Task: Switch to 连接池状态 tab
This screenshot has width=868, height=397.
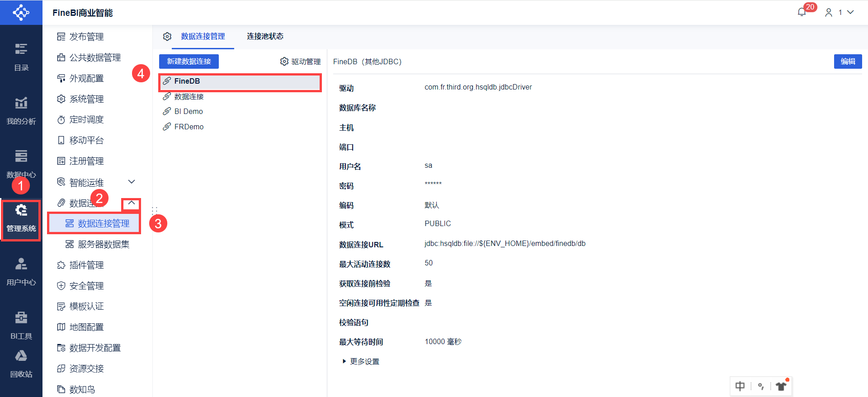Action: (265, 36)
